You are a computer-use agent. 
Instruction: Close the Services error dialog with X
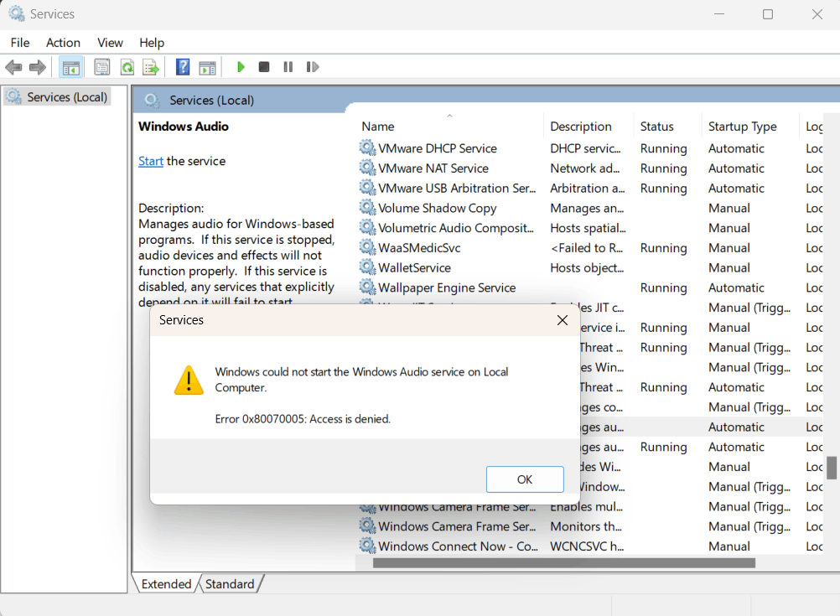coord(563,320)
